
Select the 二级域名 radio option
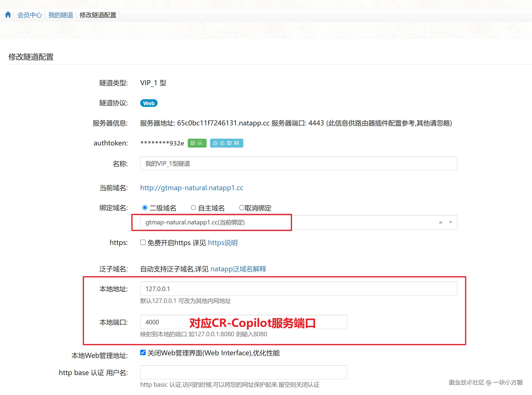[x=145, y=207]
